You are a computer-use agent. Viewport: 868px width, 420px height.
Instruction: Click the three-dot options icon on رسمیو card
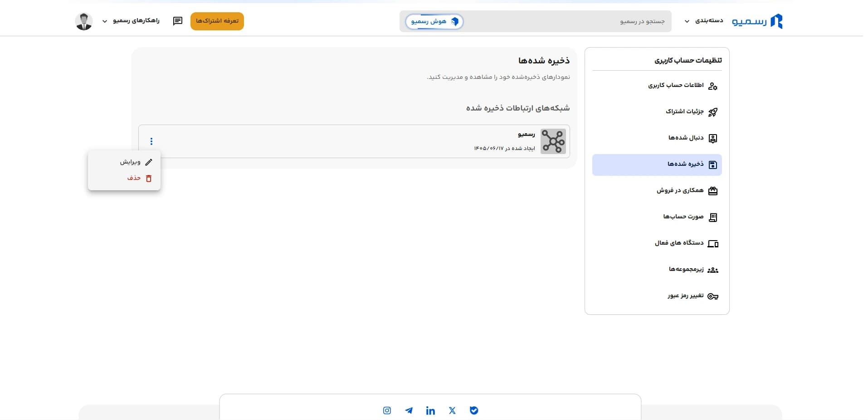151,141
